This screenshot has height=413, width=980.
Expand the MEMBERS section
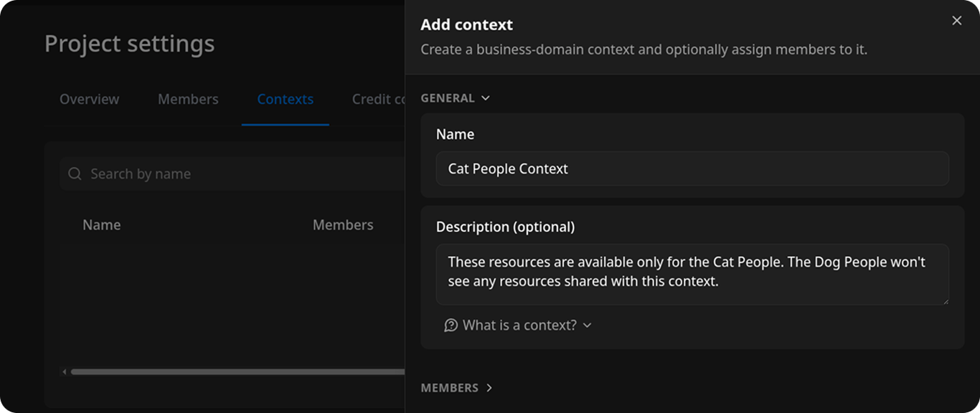click(457, 388)
